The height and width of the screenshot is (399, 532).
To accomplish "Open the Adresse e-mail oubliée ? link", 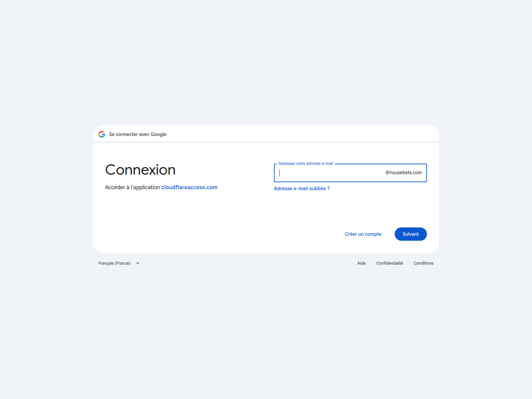I will (302, 189).
